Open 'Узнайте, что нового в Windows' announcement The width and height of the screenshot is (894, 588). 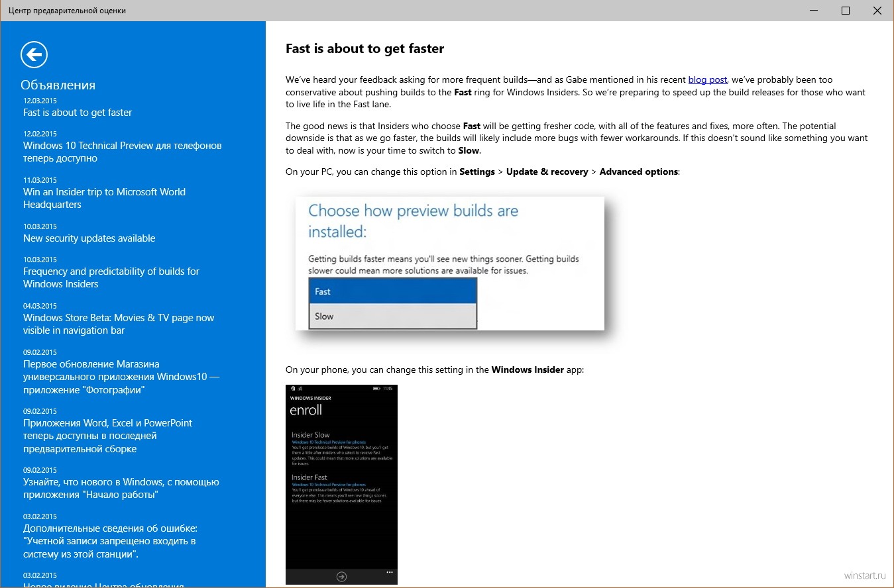[121, 488]
